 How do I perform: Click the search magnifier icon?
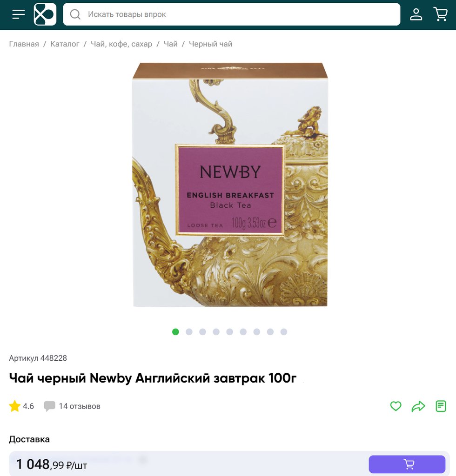pos(75,14)
